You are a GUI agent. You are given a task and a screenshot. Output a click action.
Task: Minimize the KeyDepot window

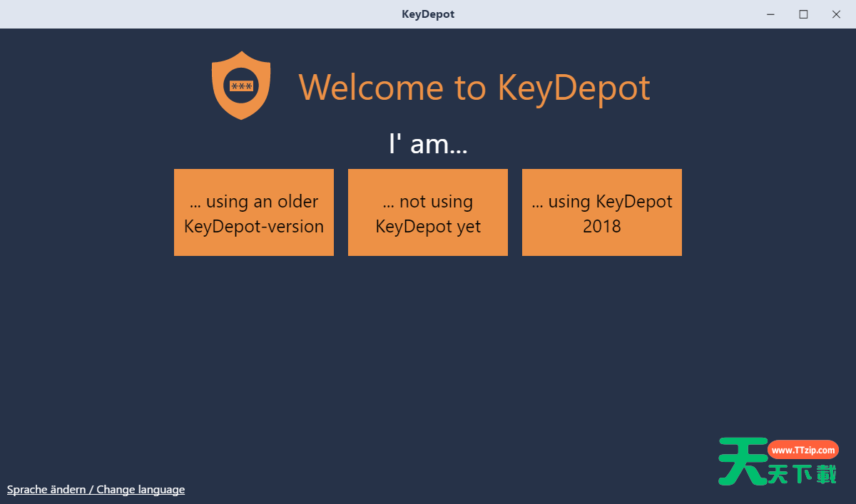coord(771,14)
